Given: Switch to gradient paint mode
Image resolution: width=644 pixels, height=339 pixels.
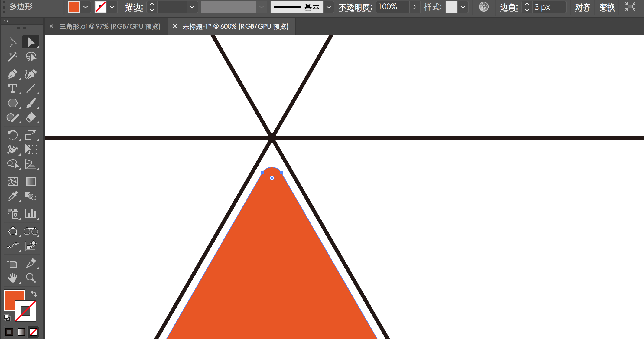Looking at the screenshot, I should click(21, 332).
